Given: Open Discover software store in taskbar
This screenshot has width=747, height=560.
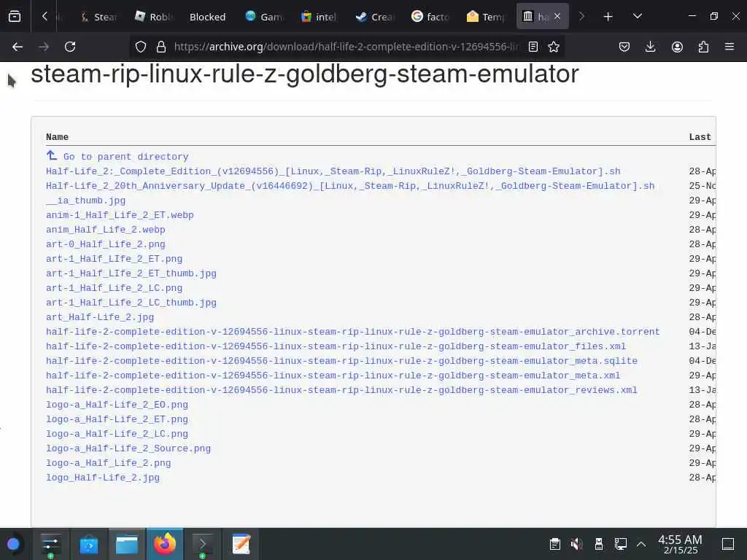Looking at the screenshot, I should [x=88, y=544].
